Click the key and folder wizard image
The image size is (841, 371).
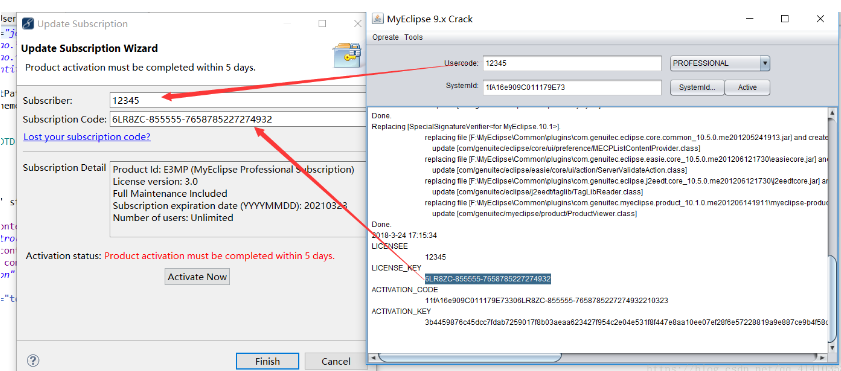tap(347, 55)
